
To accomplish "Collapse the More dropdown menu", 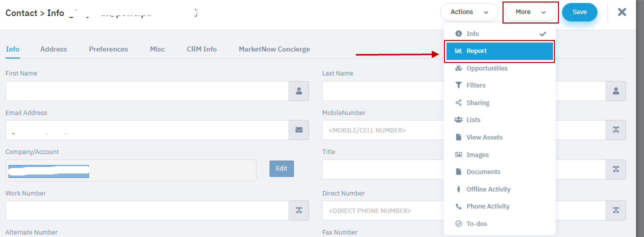I will tap(530, 12).
